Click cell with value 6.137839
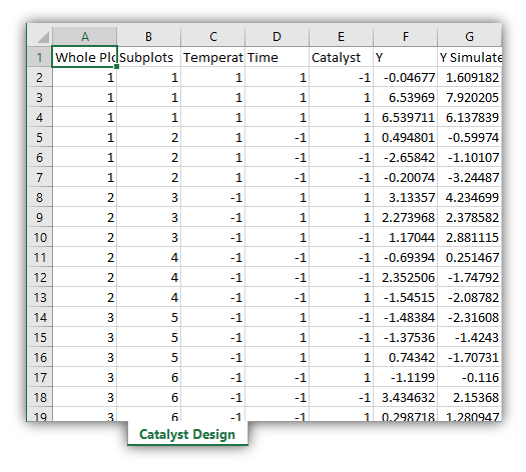The image size is (526, 472). click(470, 117)
